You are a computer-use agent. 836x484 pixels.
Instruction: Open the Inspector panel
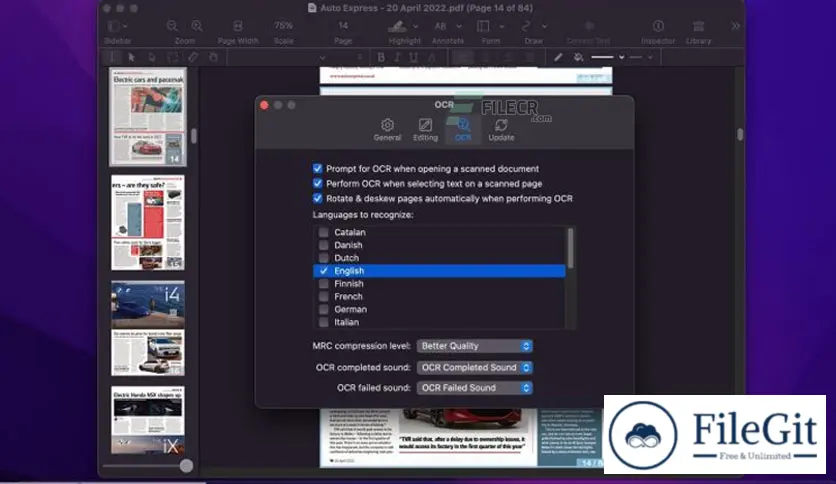coord(658,26)
